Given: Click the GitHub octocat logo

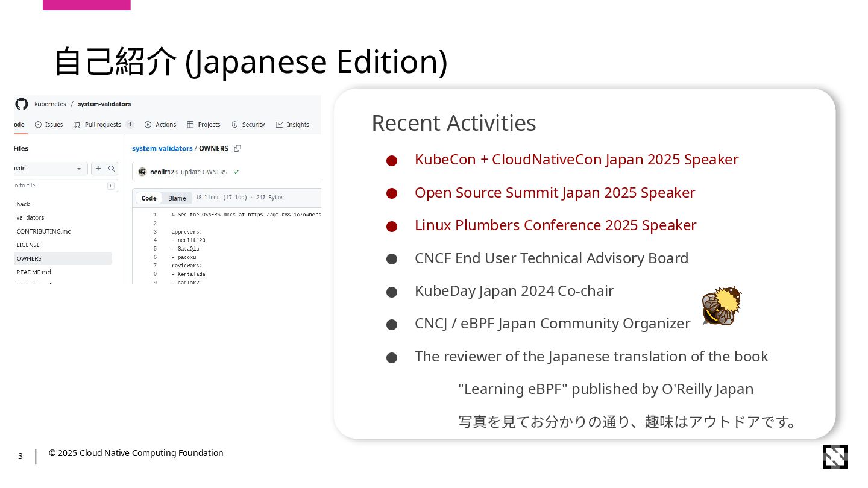Looking at the screenshot, I should pos(22,104).
